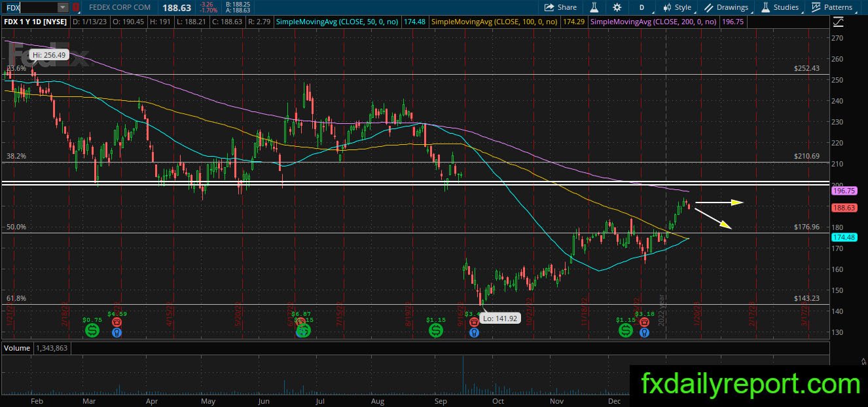Click the blue lightbulb near September earnings

[x=475, y=332]
